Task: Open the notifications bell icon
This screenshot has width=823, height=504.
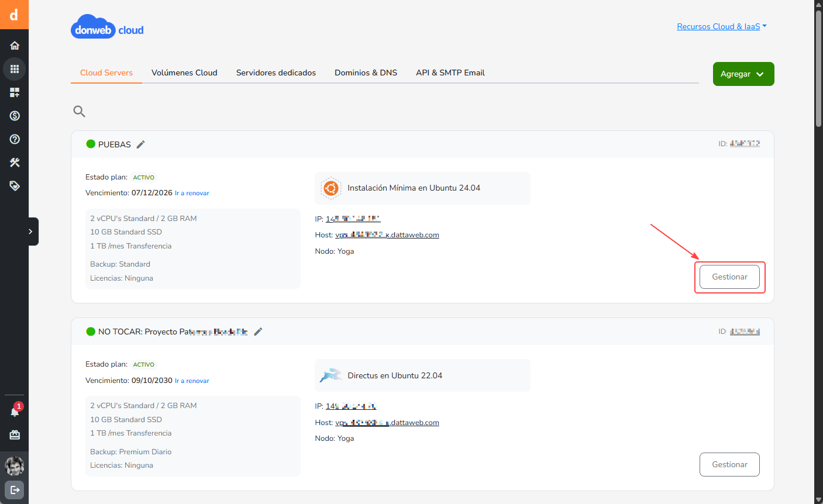Action: pyautogui.click(x=15, y=412)
